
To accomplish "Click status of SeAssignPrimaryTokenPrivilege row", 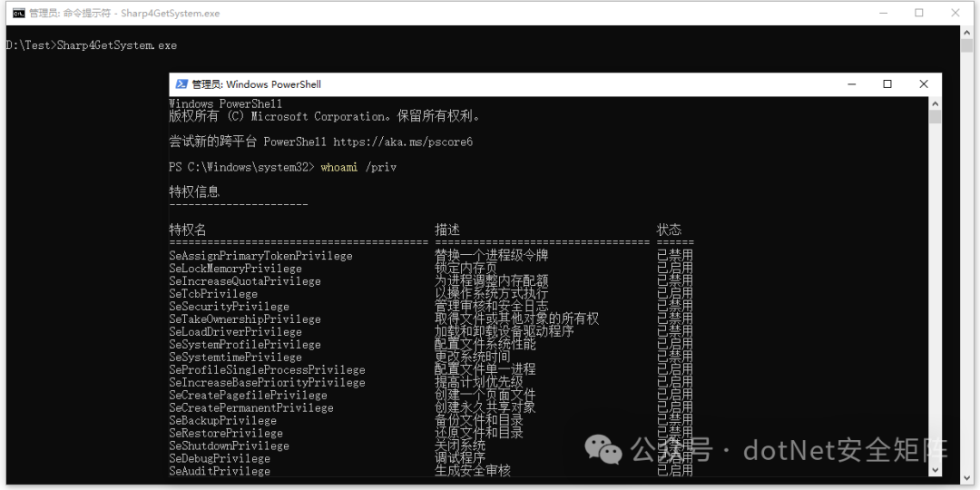I will click(675, 256).
